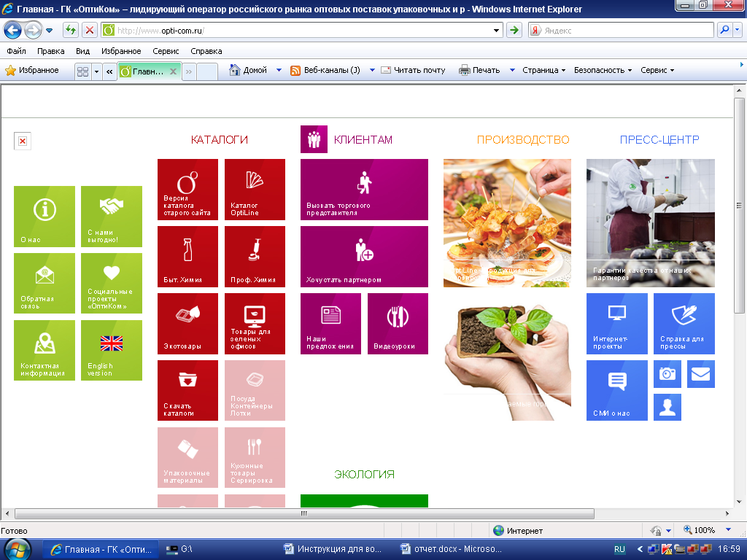747x560 pixels.
Task: Click the ЭКОЛОГИЯ section heading
Action: (365, 474)
